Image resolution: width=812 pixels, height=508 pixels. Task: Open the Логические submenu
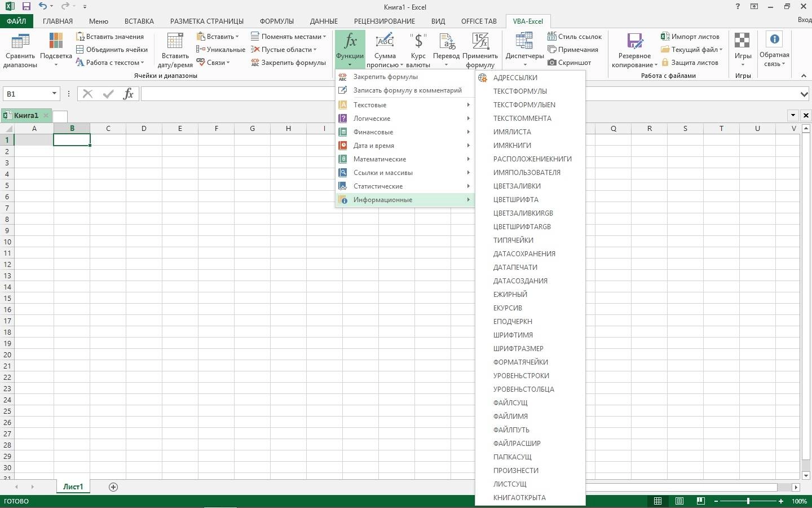[405, 119]
